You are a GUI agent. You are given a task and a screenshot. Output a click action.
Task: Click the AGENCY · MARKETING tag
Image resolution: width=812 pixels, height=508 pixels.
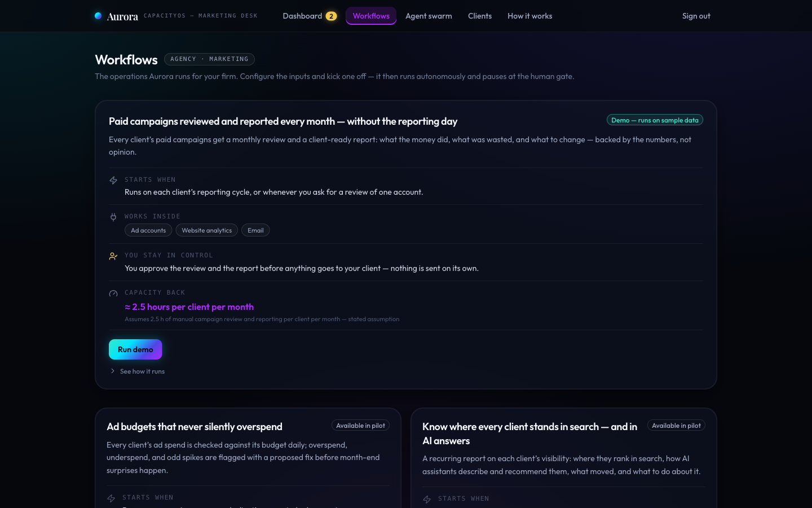pyautogui.click(x=209, y=59)
